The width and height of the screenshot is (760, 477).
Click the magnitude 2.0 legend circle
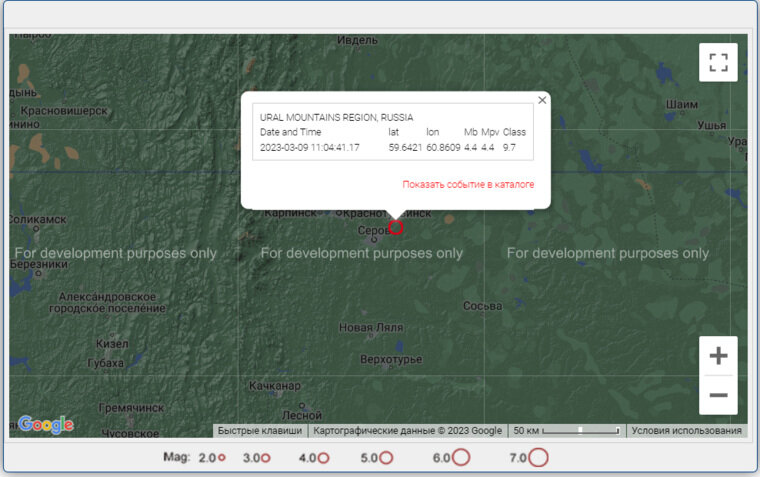tap(222, 457)
